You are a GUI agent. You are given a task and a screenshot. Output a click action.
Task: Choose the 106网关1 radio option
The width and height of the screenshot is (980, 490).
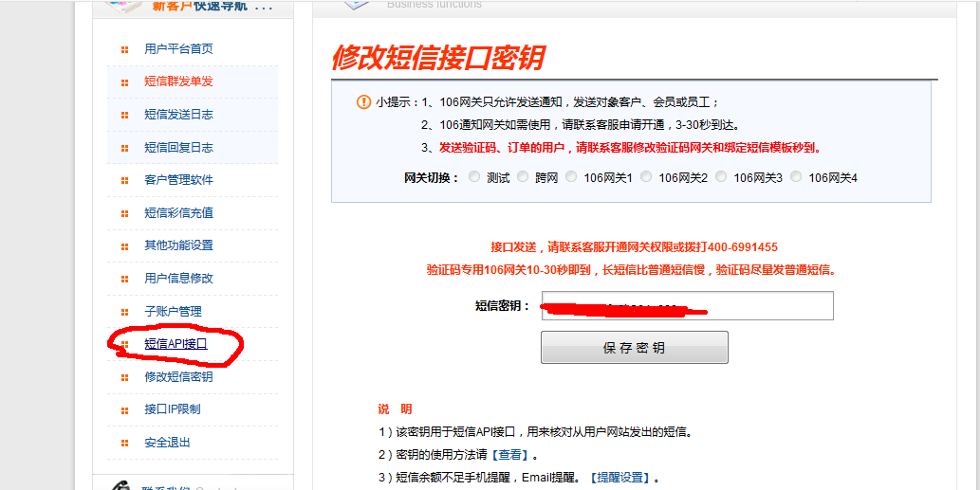tap(570, 176)
